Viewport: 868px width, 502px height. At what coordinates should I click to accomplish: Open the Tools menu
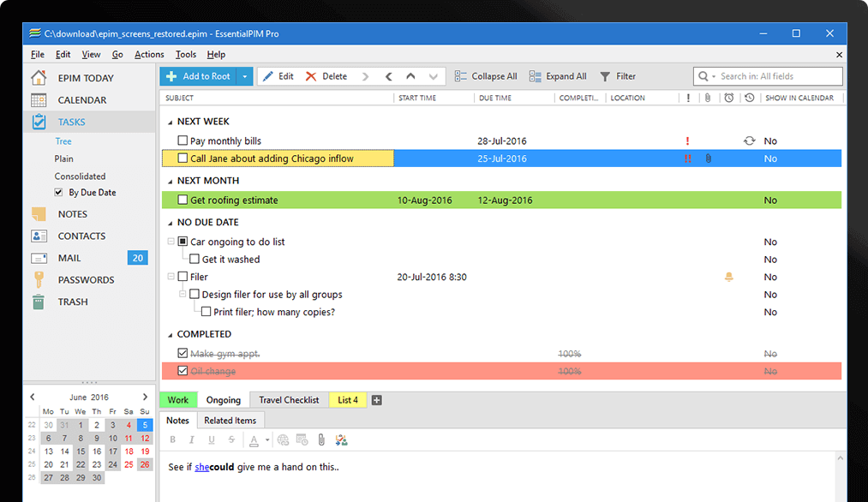(x=185, y=54)
